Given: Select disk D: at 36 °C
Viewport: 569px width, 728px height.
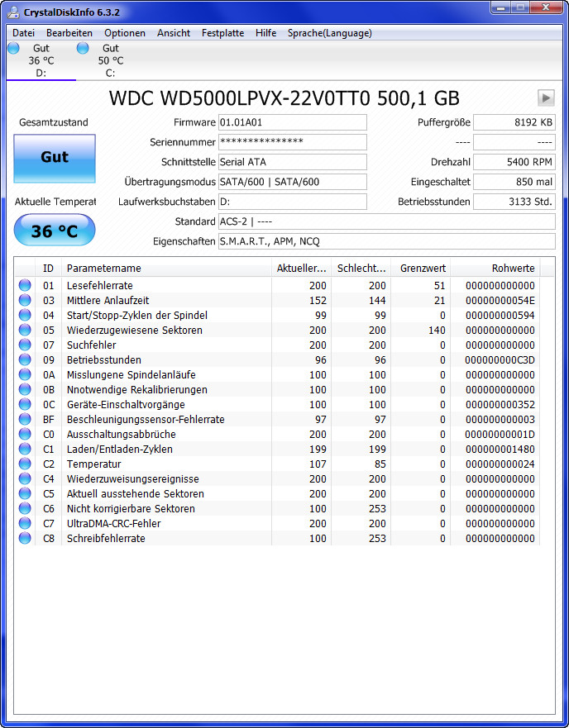Looking at the screenshot, I should pos(41,60).
